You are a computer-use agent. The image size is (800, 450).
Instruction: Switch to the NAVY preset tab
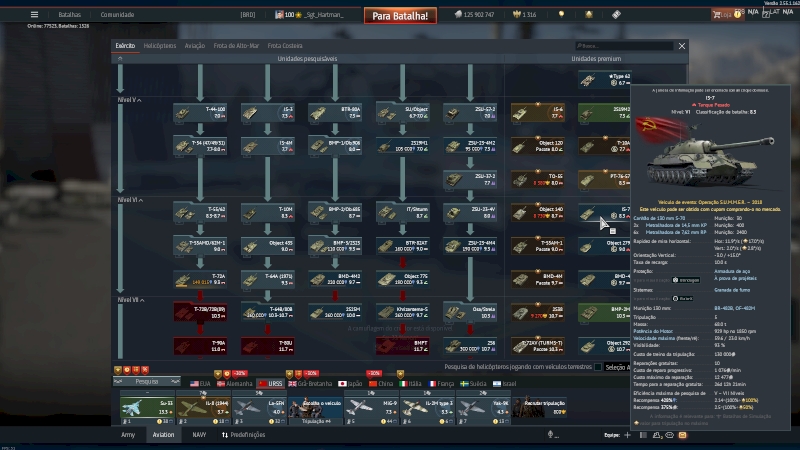199,435
